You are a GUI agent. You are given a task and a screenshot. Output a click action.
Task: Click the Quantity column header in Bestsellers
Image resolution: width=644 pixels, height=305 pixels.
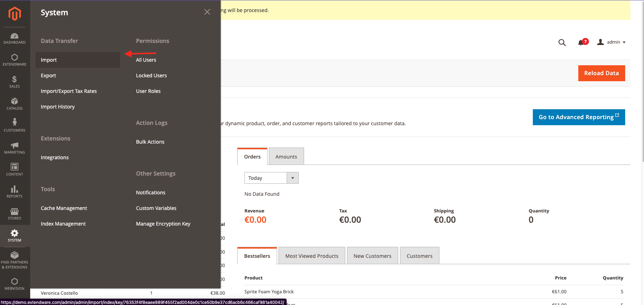tap(613, 278)
